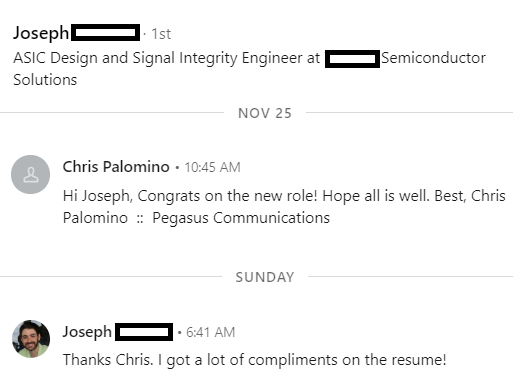Image resolution: width=513 pixels, height=377 pixels.
Task: Click the 1st degree connection badge
Action: click(x=161, y=34)
